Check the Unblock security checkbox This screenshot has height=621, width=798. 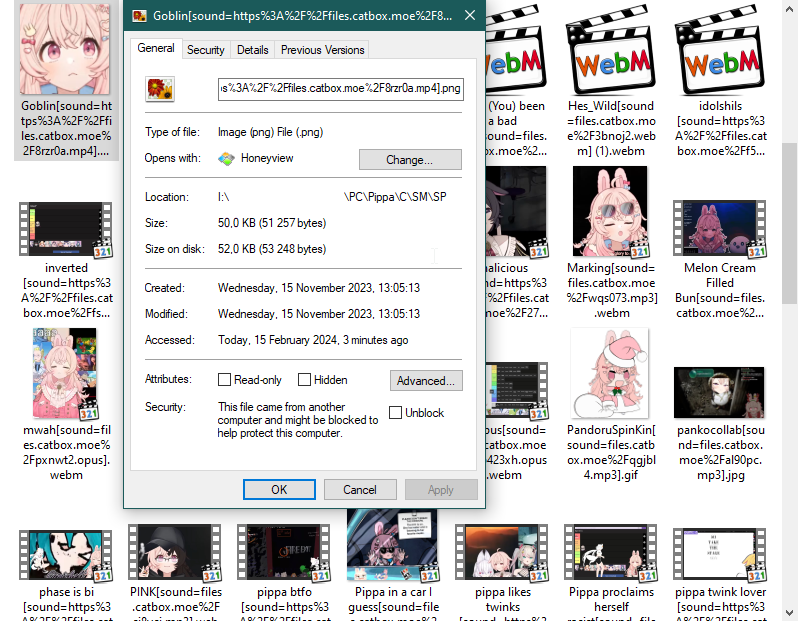[395, 413]
